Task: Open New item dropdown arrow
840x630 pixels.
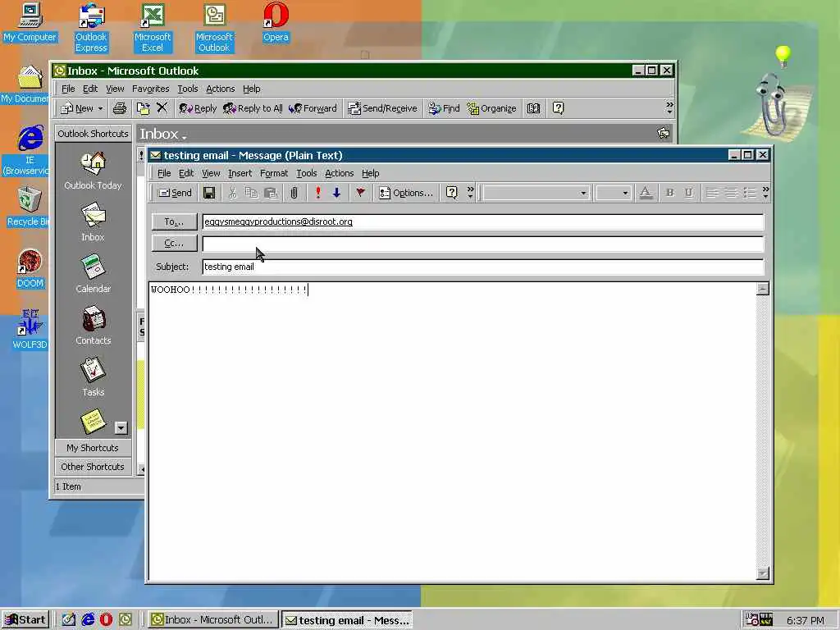Action: (100, 109)
